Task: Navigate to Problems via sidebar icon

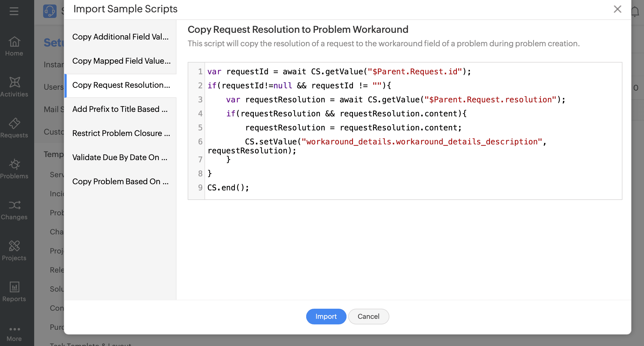Action: tap(14, 168)
